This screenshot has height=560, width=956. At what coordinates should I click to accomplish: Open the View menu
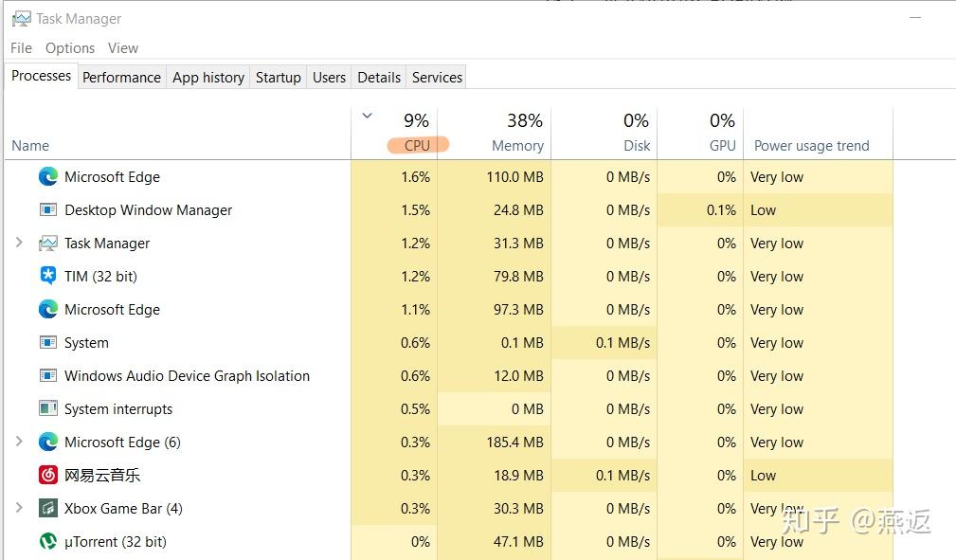pyautogui.click(x=123, y=48)
